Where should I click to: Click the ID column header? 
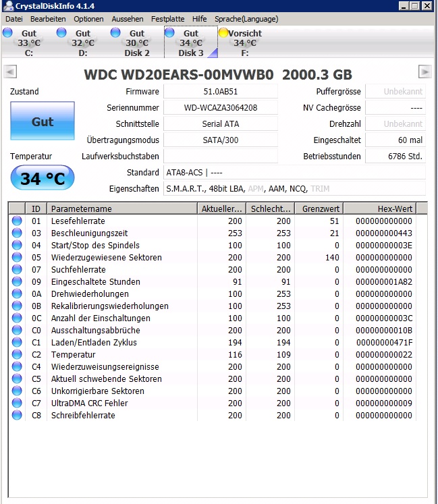tap(36, 208)
